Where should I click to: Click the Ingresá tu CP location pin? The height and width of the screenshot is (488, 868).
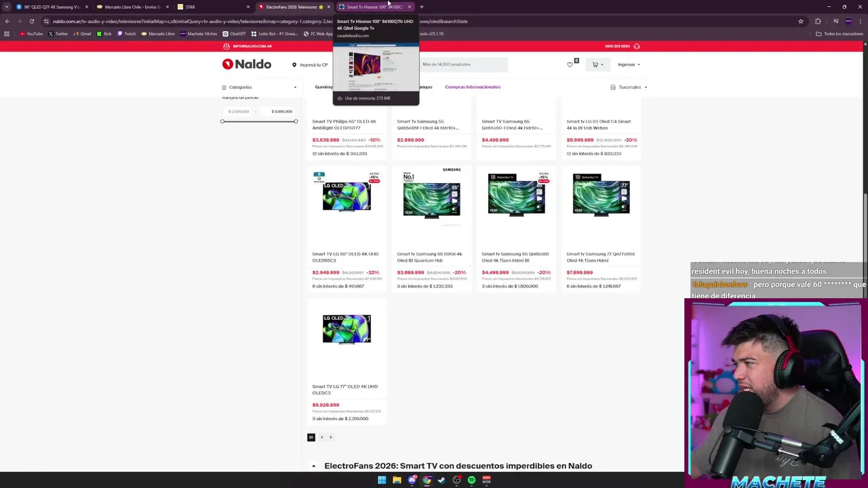[294, 65]
